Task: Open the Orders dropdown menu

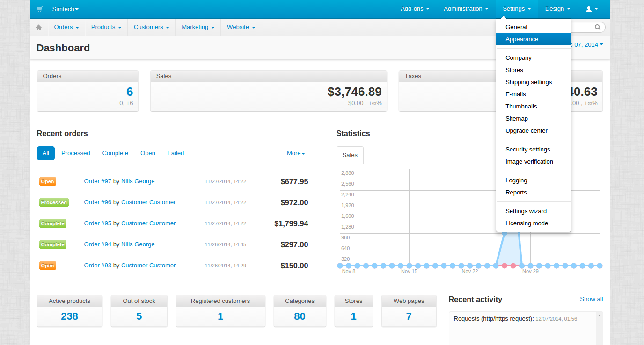Action: (66, 27)
